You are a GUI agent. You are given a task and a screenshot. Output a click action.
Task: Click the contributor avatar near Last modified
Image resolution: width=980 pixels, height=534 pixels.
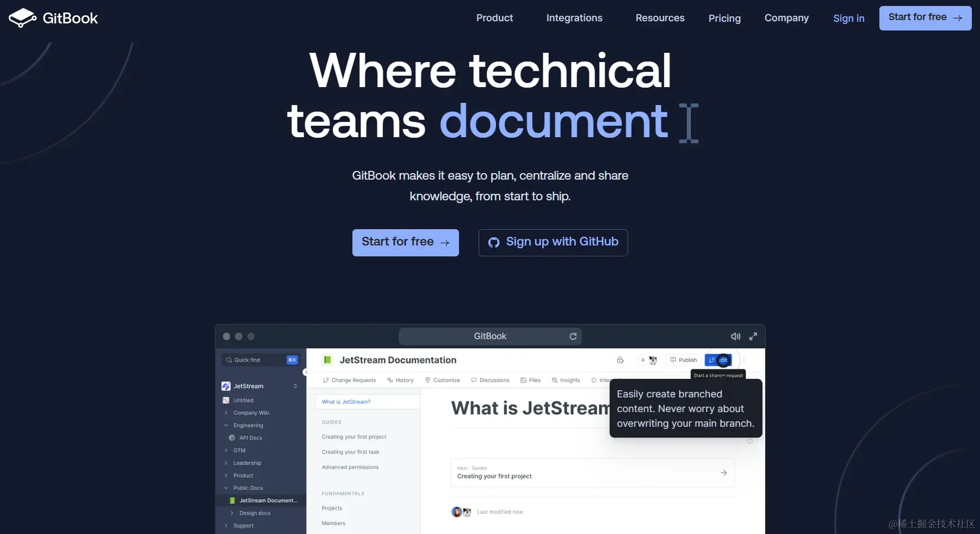tap(457, 512)
